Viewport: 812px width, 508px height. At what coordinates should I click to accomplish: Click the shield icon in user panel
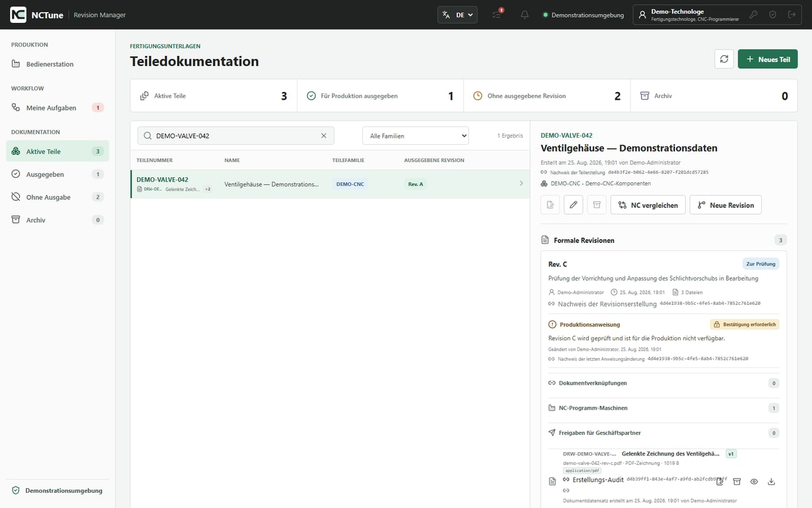[x=773, y=15]
